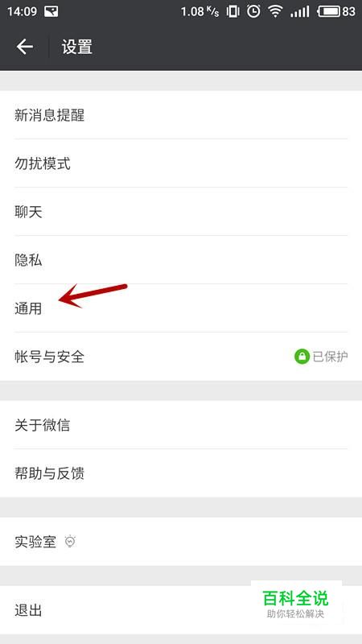Screen dimensions: 362x644
Task: Tap the 已保护 status text
Action: pyautogui.click(x=330, y=357)
